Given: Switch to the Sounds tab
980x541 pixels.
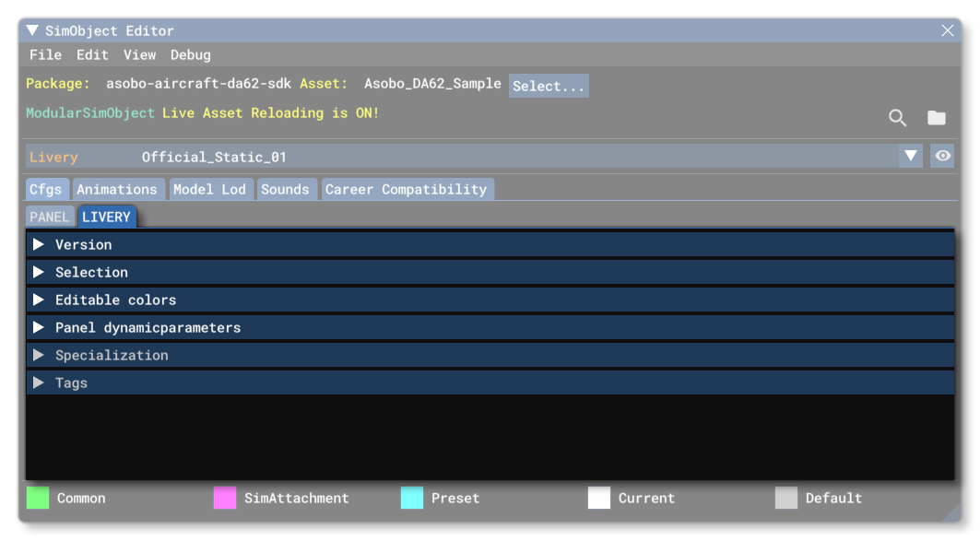Looking at the screenshot, I should (x=287, y=189).
